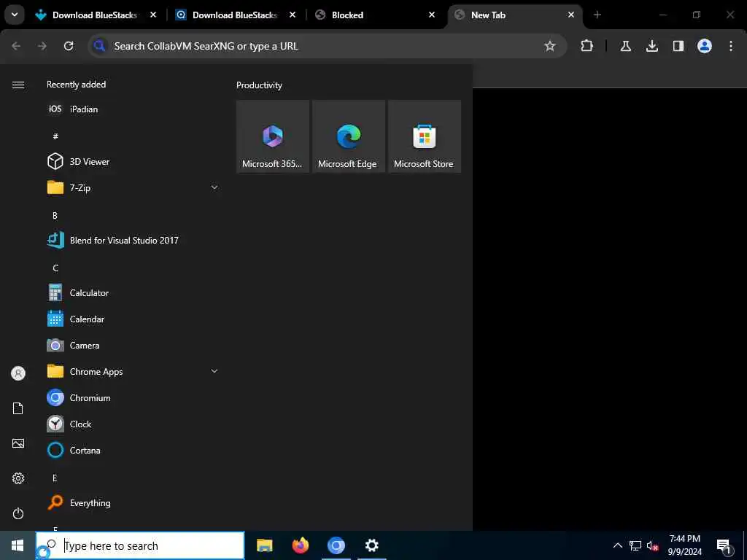Open the tab search dropdown arrow
The image size is (747, 560).
[15, 15]
